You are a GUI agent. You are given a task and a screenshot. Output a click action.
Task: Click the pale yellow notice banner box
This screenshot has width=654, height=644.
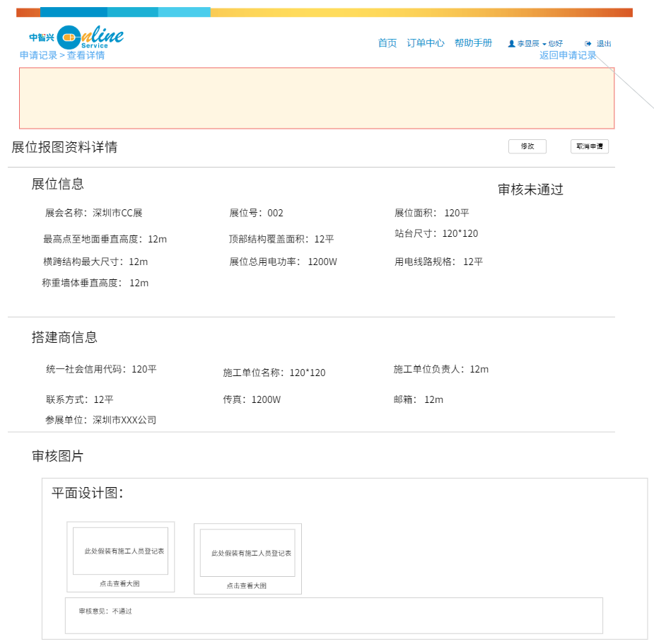pos(317,98)
